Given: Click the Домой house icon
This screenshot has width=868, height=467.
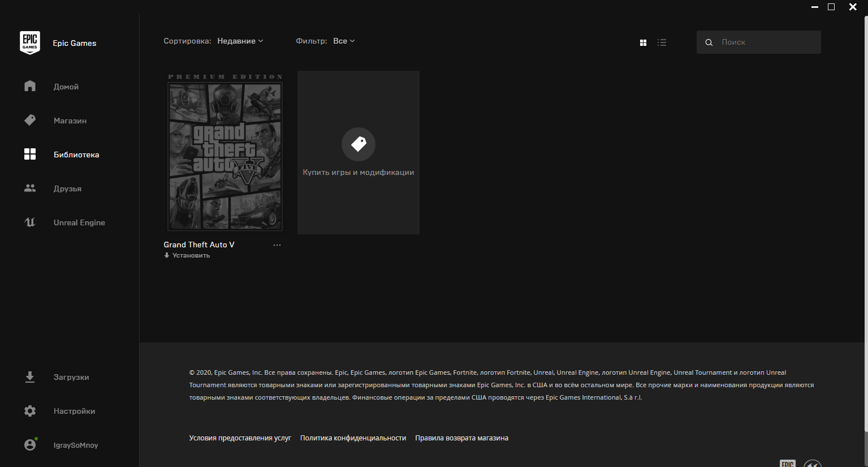Looking at the screenshot, I should click(30, 86).
